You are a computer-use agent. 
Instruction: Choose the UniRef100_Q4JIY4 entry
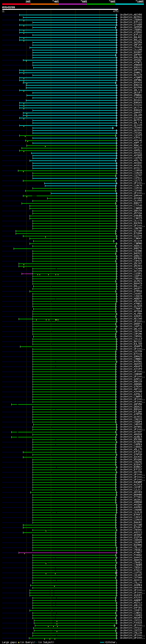(x=131, y=108)
